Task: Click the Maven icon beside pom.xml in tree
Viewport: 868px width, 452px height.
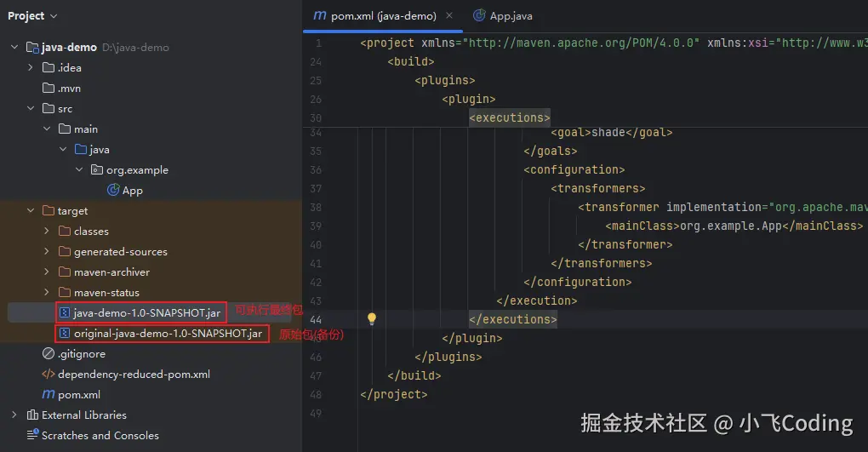Action: (x=49, y=394)
